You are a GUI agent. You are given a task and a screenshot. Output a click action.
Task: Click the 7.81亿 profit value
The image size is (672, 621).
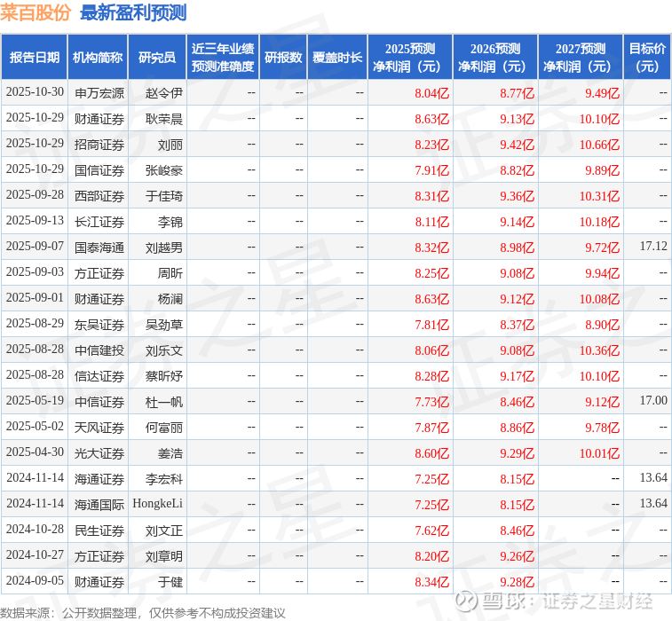pyautogui.click(x=431, y=325)
